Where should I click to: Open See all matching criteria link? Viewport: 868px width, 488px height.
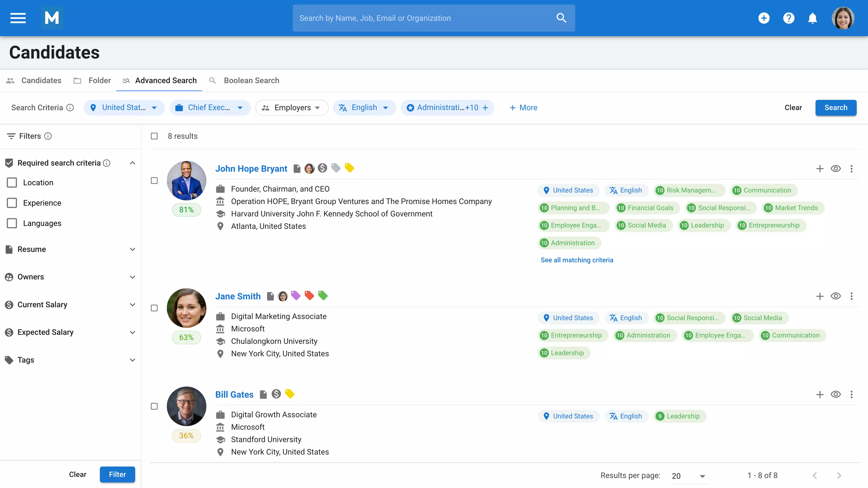(x=577, y=260)
